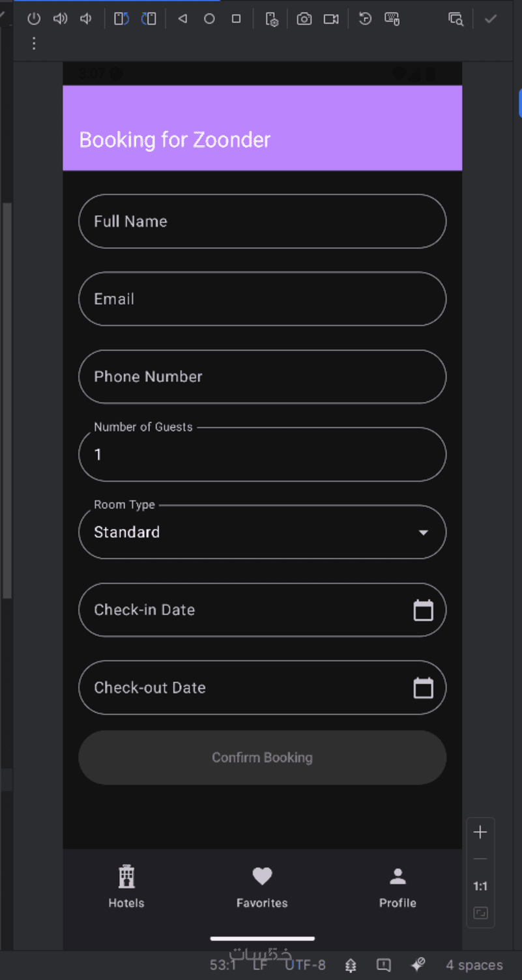This screenshot has height=980, width=522.
Task: Take an emulator screenshot with camera icon
Action: pos(304,19)
